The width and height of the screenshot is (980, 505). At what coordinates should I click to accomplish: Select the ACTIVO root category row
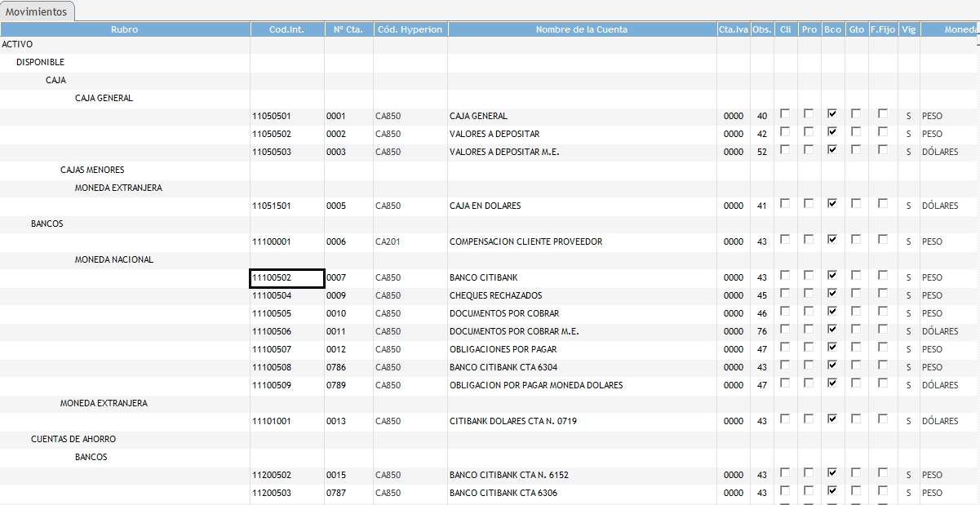tap(18, 44)
